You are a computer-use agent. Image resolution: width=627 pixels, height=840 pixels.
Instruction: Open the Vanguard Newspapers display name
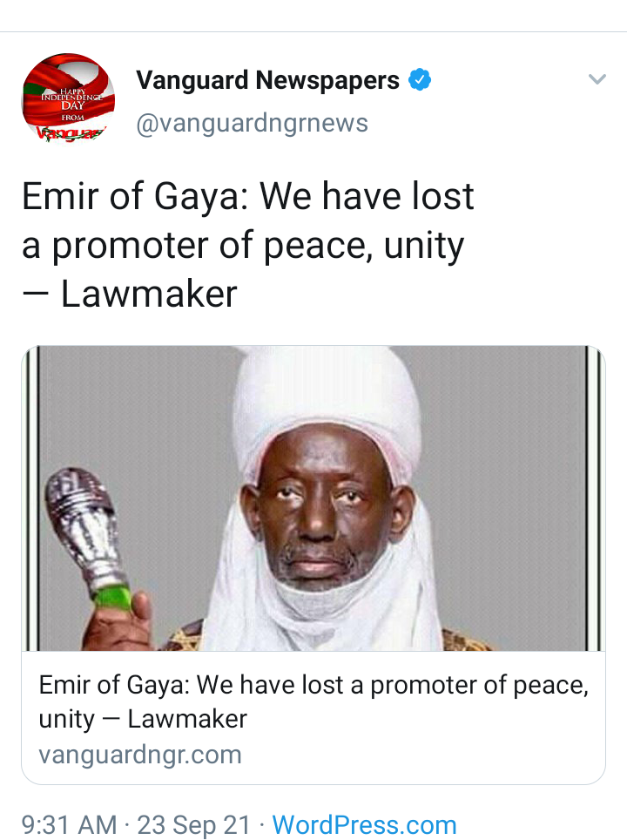coord(267,80)
